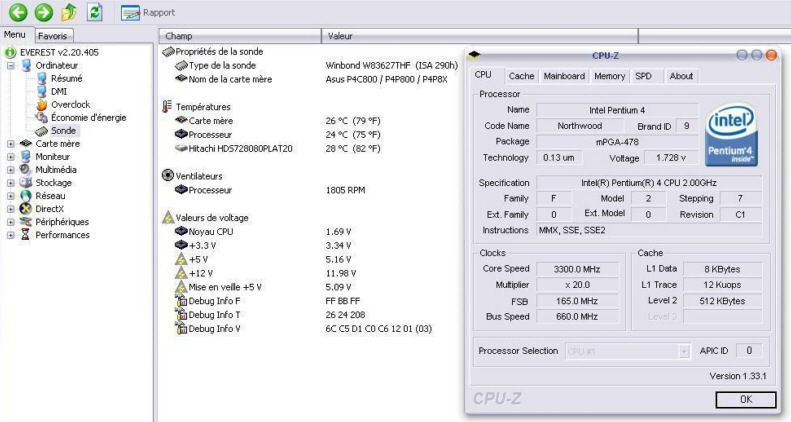Click the Debug Info F icon

pyautogui.click(x=181, y=301)
